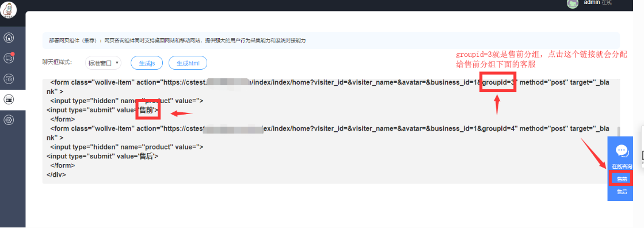The image size is (644, 228).
Task: Click the admin avatar image
Action: click(573, 3)
